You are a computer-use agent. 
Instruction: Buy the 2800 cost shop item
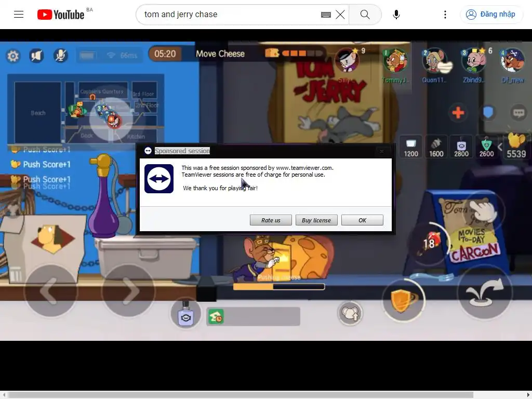461,147
